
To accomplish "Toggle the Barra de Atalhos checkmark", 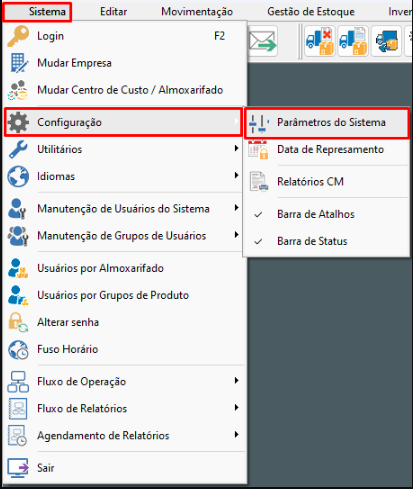I will click(258, 214).
